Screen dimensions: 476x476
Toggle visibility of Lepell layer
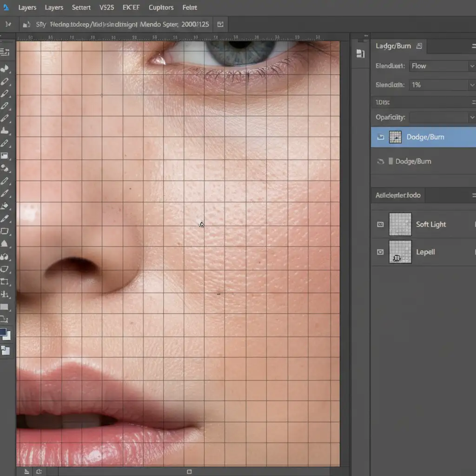(380, 252)
